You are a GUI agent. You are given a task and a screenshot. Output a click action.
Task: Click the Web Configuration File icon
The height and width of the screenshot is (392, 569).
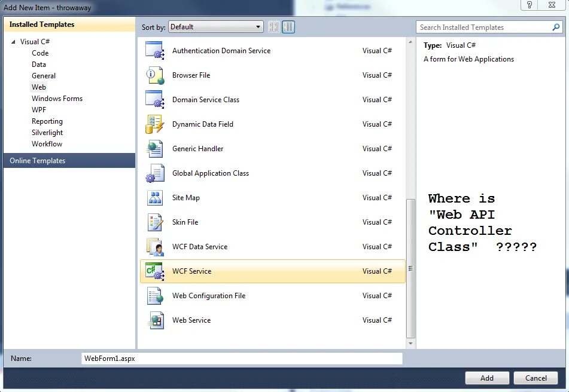[x=155, y=296]
